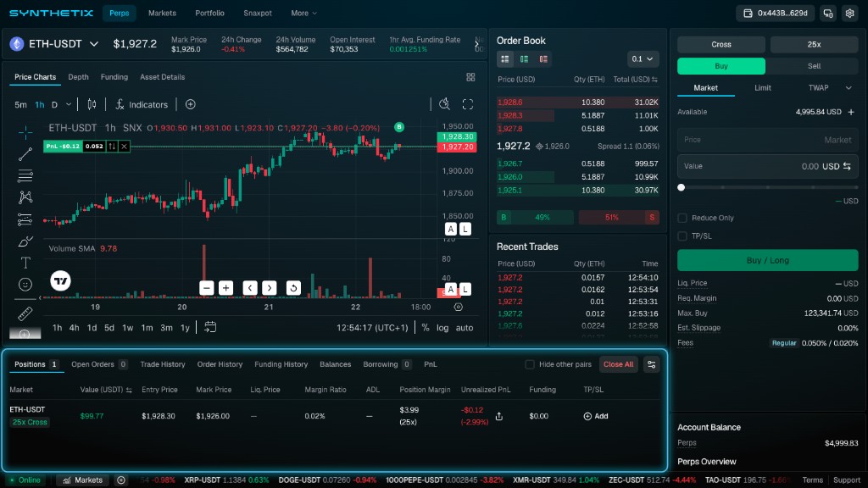Viewport: 868px width, 488px height.
Task: Close position line on chart
Action: tap(124, 146)
